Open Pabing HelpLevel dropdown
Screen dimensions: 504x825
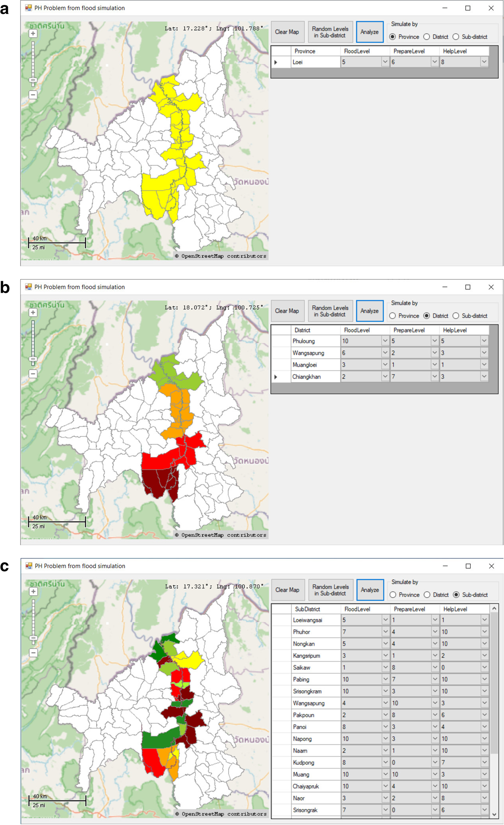485,679
